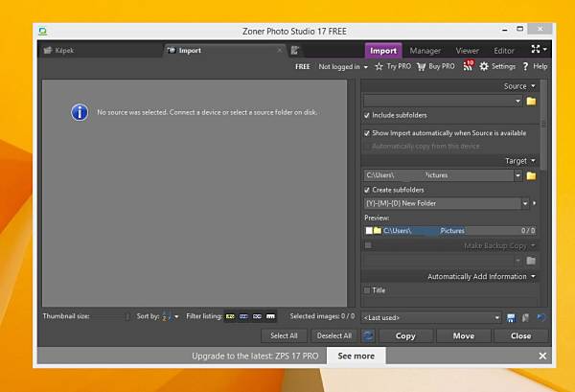Toggle fourth filter listing icon

(270, 316)
